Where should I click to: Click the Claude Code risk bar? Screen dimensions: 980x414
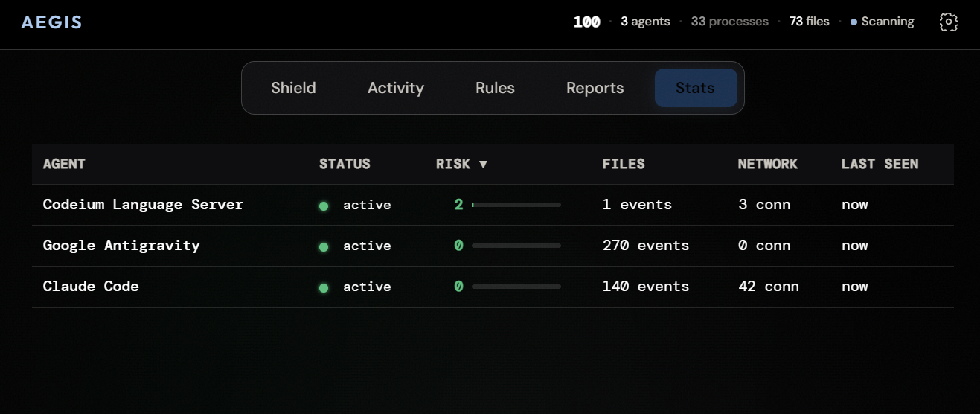click(x=516, y=287)
